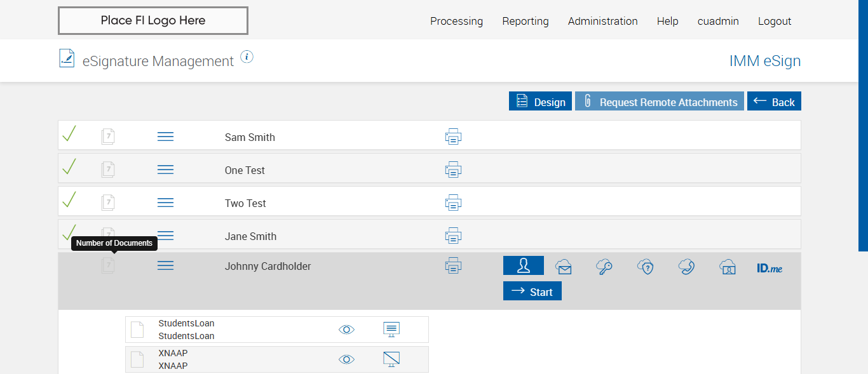Open the Administration menu
This screenshot has width=868, height=374.
[602, 21]
